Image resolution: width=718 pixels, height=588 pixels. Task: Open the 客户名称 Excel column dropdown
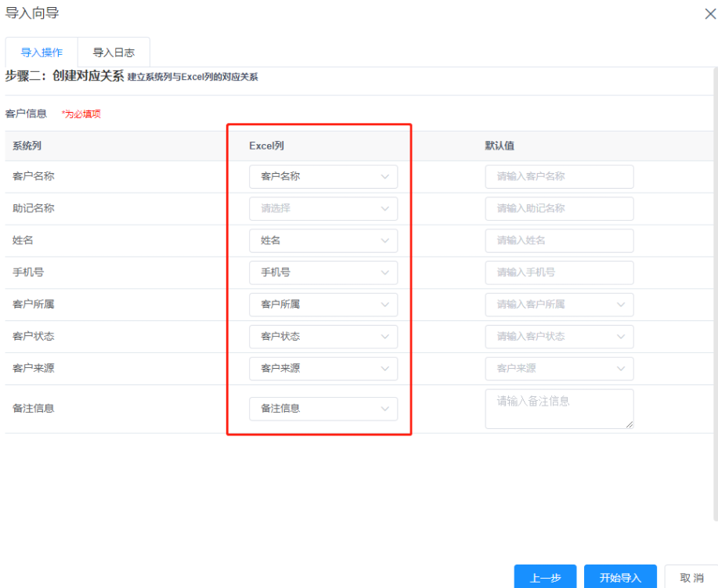pos(323,176)
